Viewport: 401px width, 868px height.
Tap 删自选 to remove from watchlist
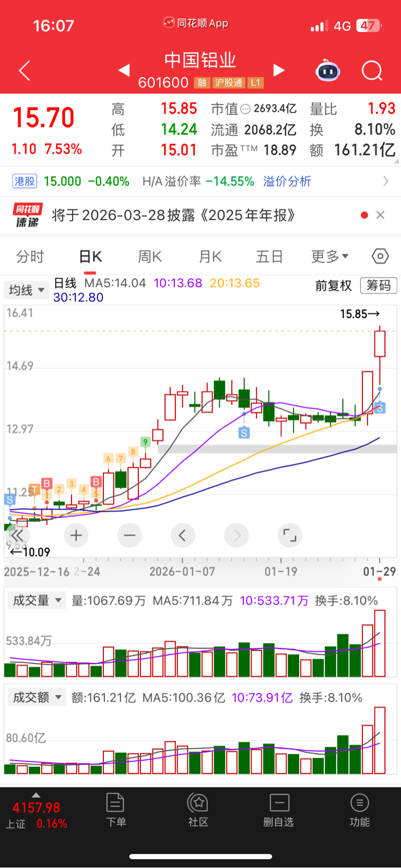click(279, 810)
